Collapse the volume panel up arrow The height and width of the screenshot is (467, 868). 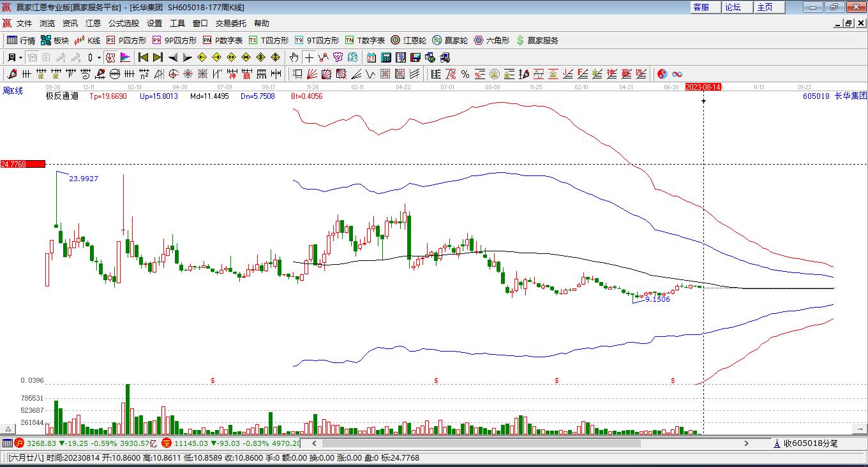pyautogui.click(x=9, y=429)
